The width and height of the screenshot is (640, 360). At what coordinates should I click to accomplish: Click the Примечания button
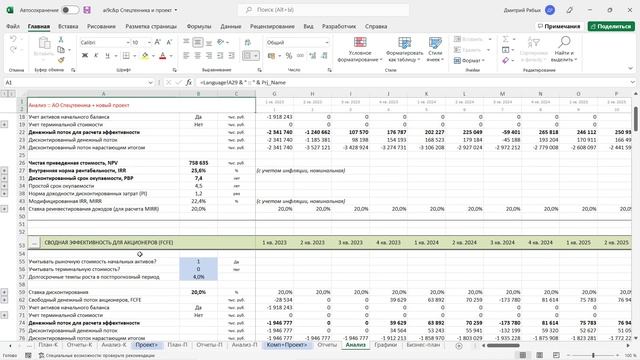pos(559,26)
